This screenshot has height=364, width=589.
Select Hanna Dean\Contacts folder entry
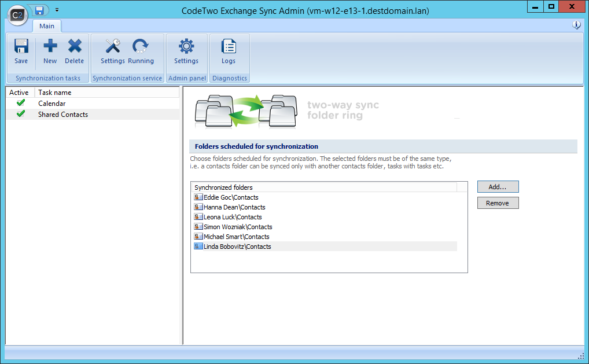pyautogui.click(x=325, y=207)
